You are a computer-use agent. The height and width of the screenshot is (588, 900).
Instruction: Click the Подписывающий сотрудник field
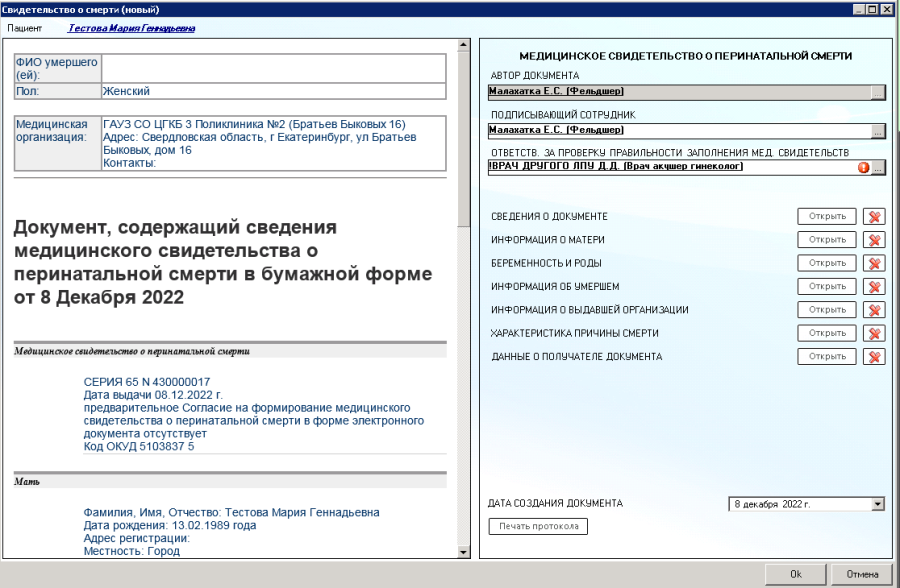point(679,130)
